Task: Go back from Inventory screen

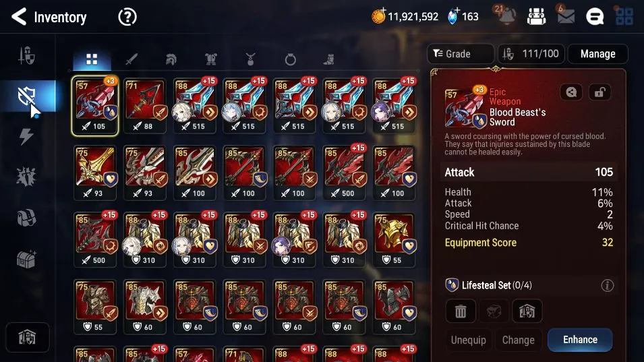Action: (x=19, y=17)
